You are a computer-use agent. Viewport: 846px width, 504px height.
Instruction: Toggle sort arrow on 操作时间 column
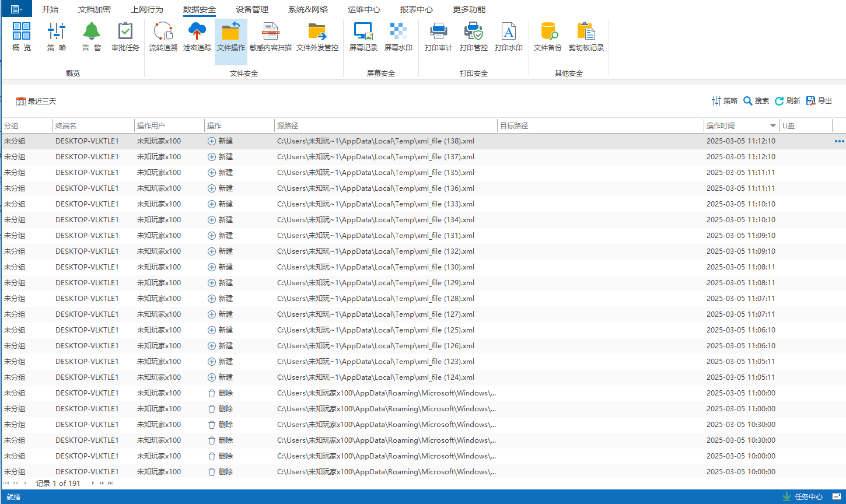click(x=772, y=126)
